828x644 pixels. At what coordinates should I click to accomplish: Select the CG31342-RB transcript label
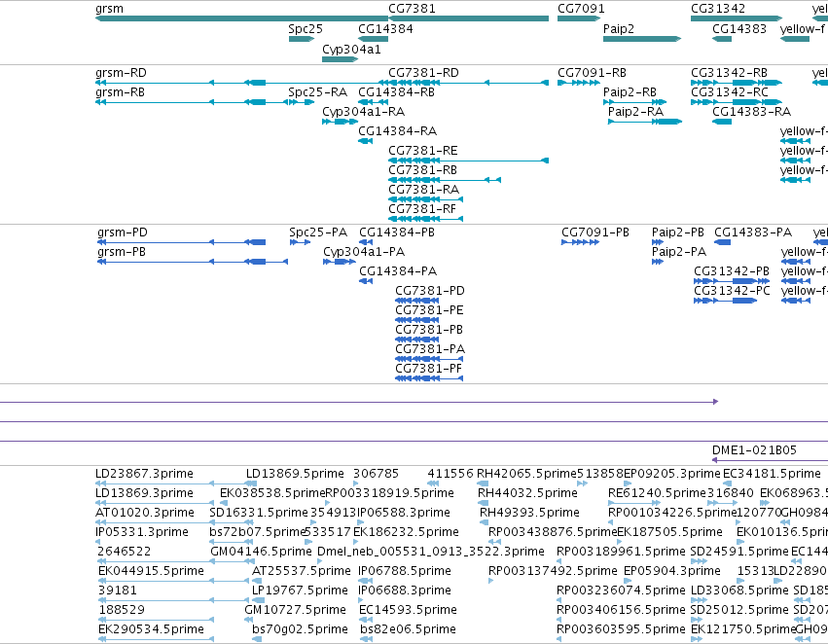(729, 73)
